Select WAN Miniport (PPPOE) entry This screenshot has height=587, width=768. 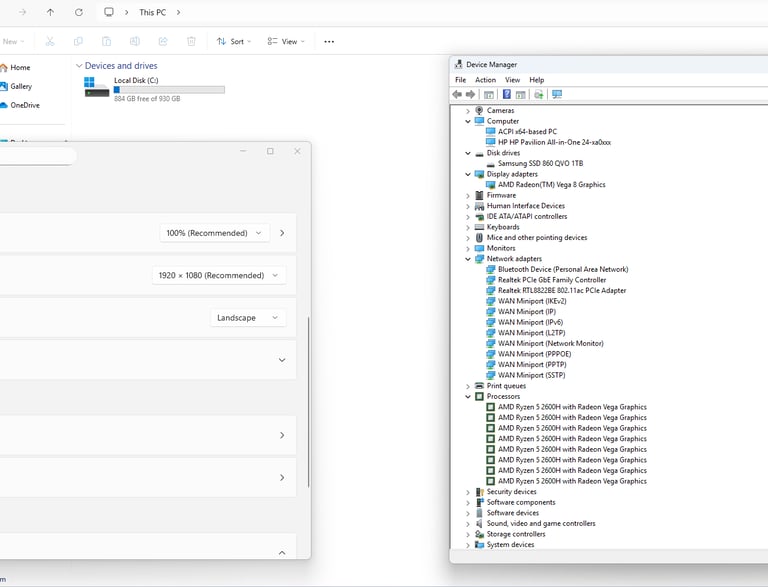pos(534,354)
